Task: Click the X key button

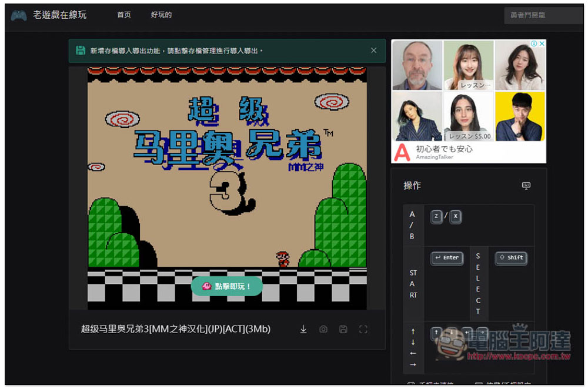Action: pyautogui.click(x=456, y=216)
